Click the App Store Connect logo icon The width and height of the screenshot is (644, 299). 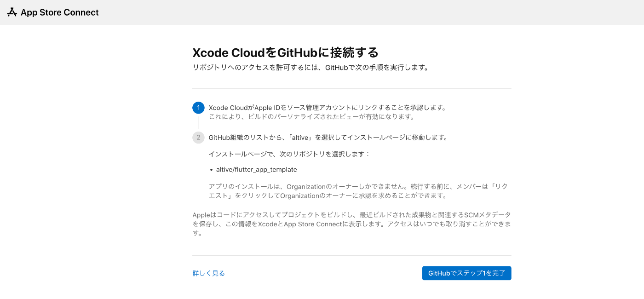(x=12, y=12)
